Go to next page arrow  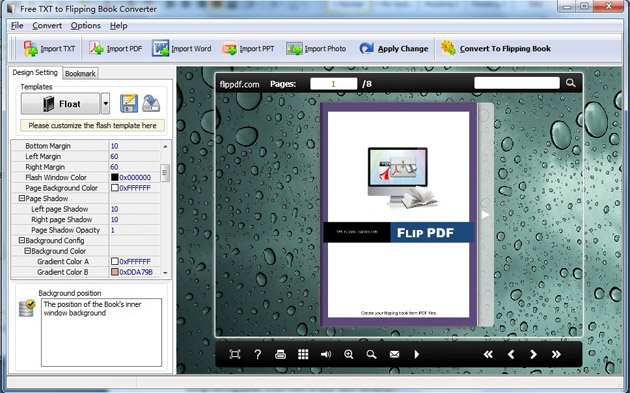click(x=533, y=354)
